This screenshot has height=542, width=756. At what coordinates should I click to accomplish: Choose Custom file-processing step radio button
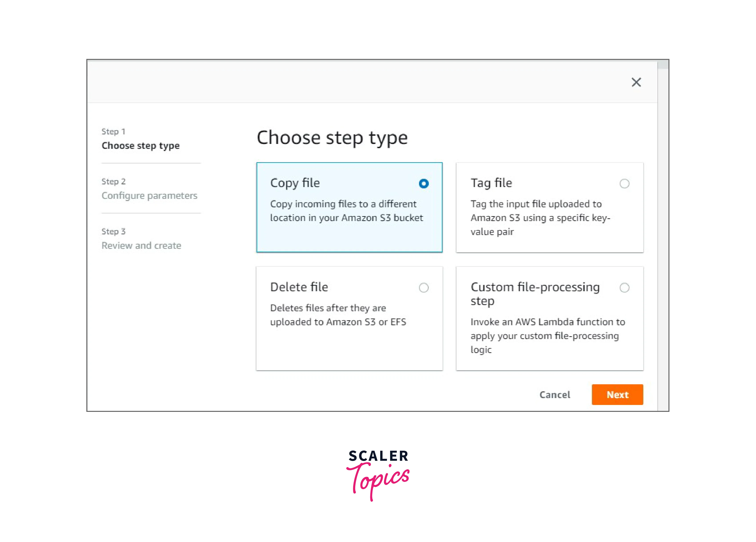click(624, 287)
